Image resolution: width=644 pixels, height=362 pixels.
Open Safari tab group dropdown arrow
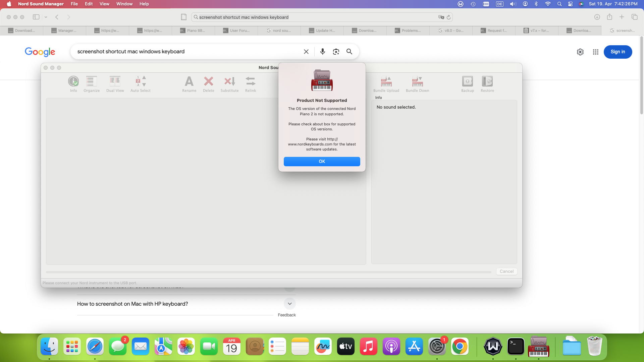(x=46, y=17)
